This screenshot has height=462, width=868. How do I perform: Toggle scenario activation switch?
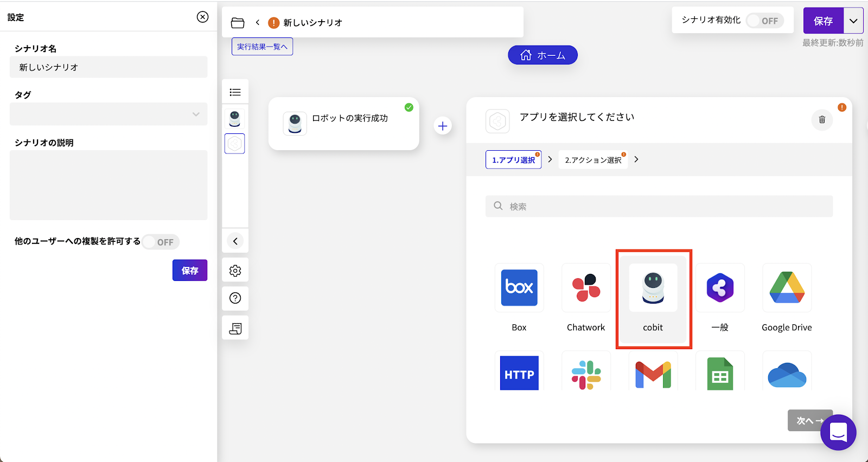click(x=765, y=21)
